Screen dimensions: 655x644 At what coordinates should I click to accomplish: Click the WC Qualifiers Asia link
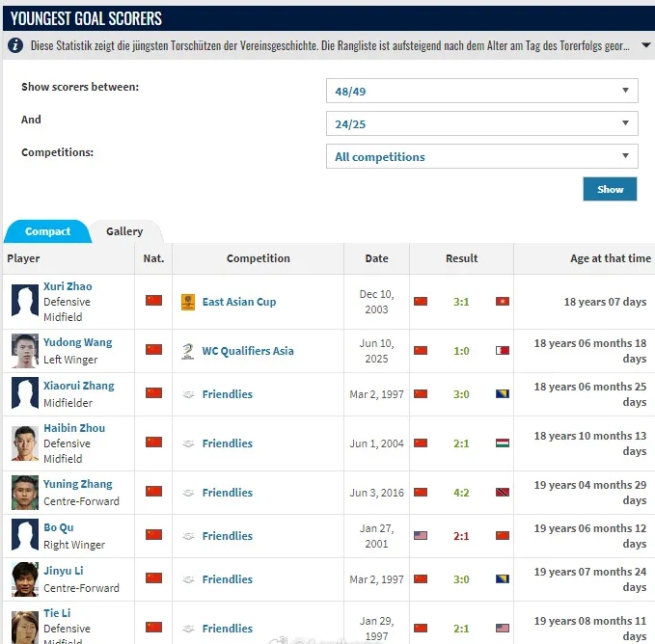(248, 351)
